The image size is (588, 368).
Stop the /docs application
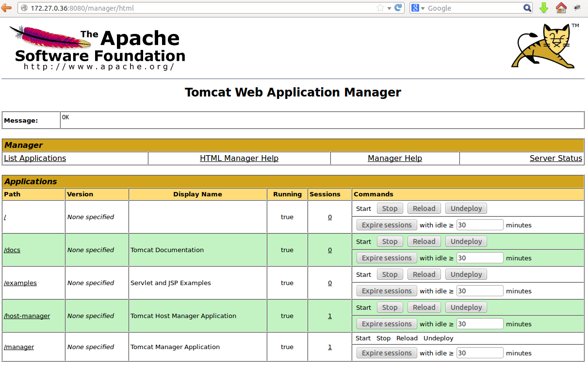pos(390,241)
